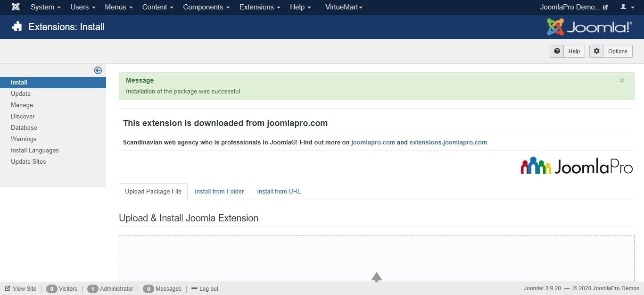
Task: Click the Visitors count in the status bar
Action: [62, 289]
